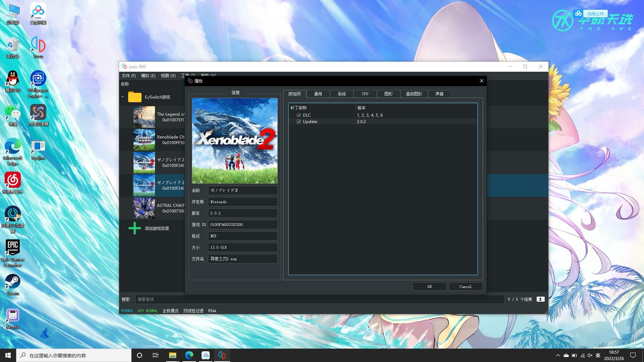Switch to the 图形 tab
Screen dimensions: 644x362
388,94
